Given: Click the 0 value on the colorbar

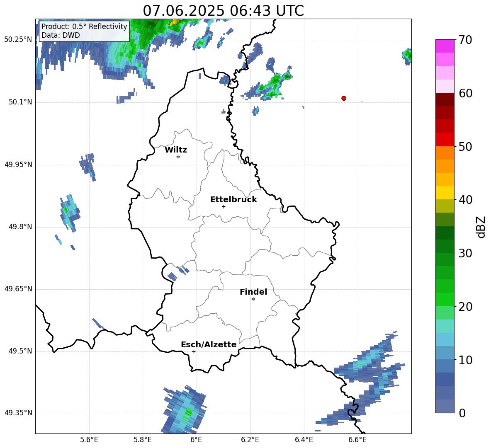Looking at the screenshot, I should point(462,413).
